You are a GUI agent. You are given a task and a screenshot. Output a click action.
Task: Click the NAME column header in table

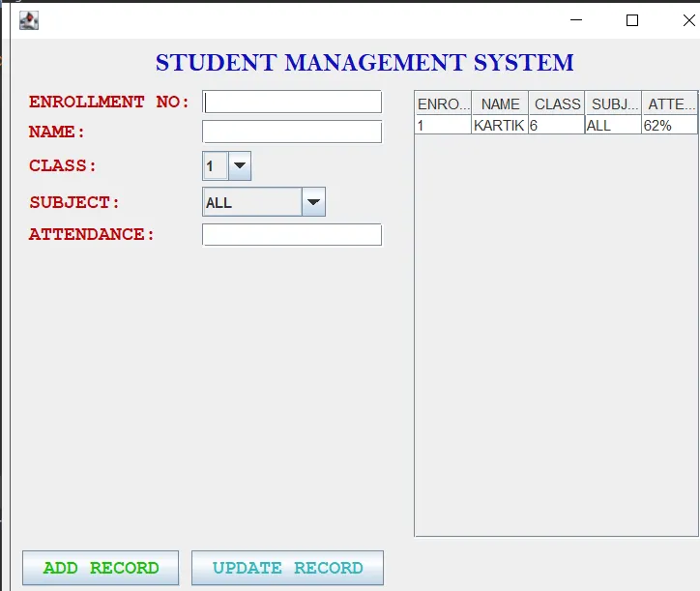click(x=500, y=104)
